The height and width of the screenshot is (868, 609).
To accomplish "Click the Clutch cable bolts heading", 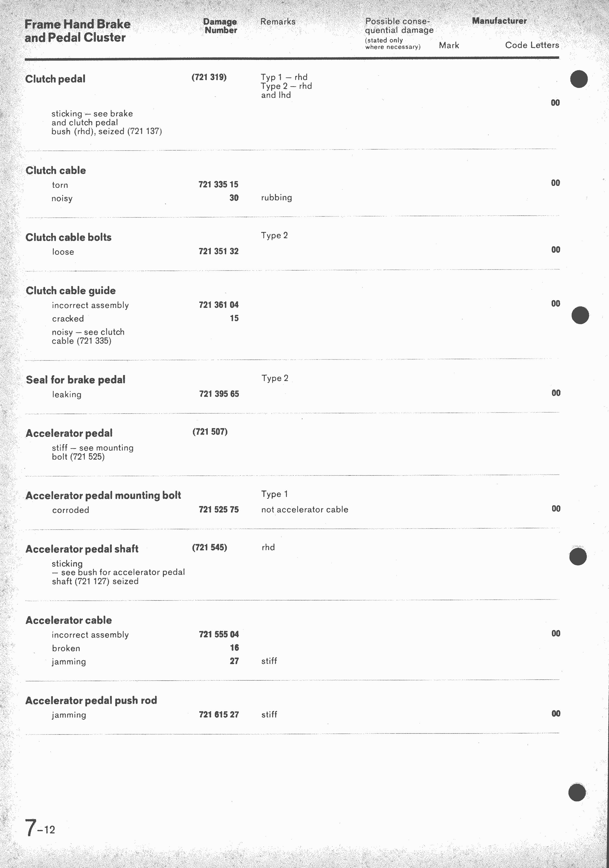I will coord(68,237).
